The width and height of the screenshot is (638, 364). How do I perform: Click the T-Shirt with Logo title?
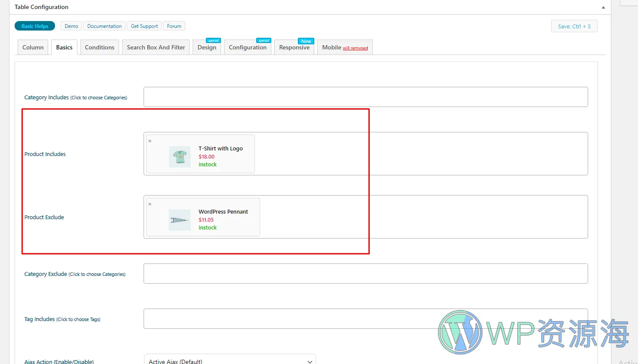(x=221, y=149)
